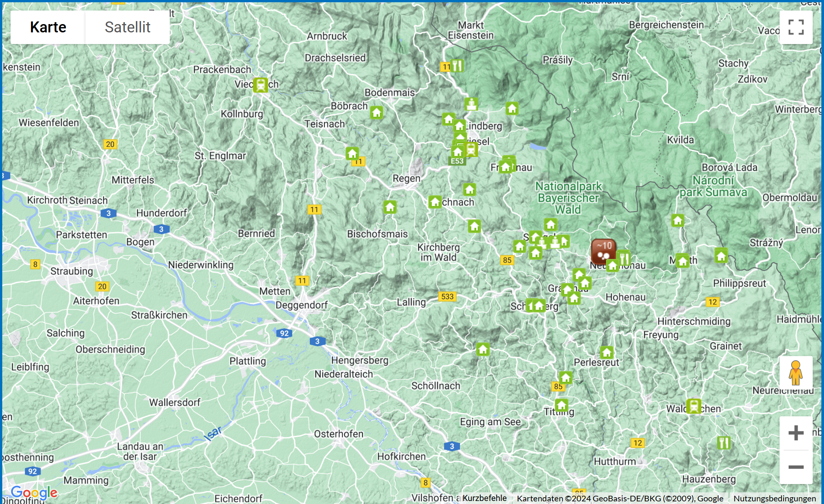This screenshot has height=504, width=824.
Task: Click the Freyung town label
Action: [x=661, y=335]
